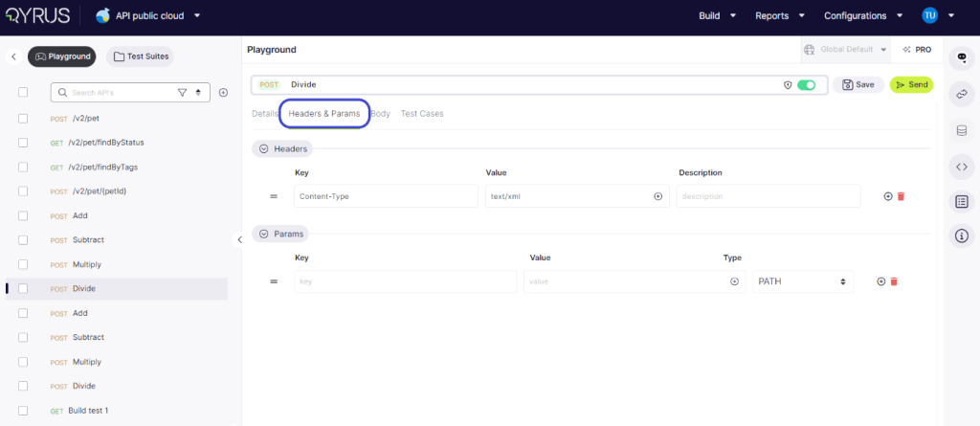The height and width of the screenshot is (426, 980).
Task: Open the chatbot assistant icon in right sidebar
Action: 961,57
